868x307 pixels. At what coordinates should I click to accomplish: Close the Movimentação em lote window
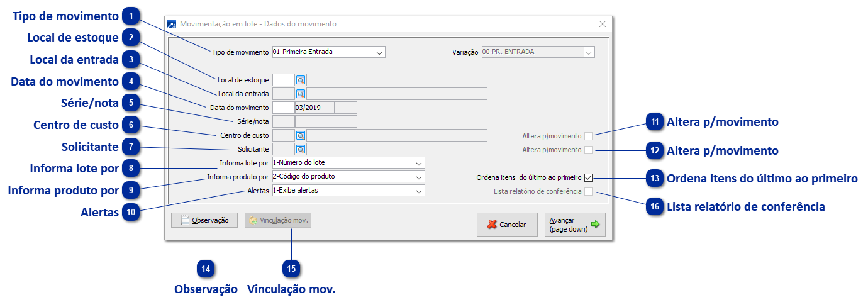(602, 24)
